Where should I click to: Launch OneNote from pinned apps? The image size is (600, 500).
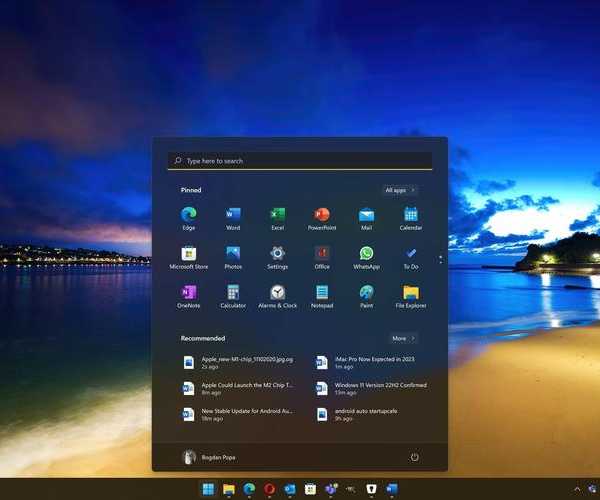tap(189, 296)
